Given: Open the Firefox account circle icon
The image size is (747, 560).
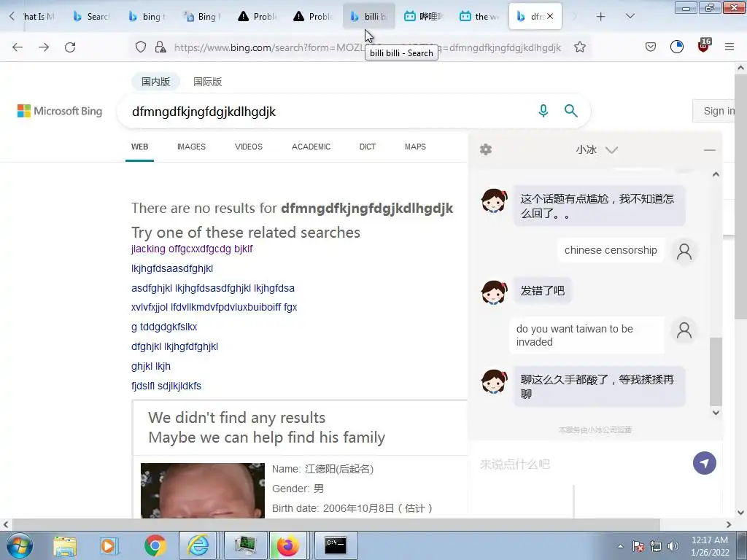Looking at the screenshot, I should [677, 47].
